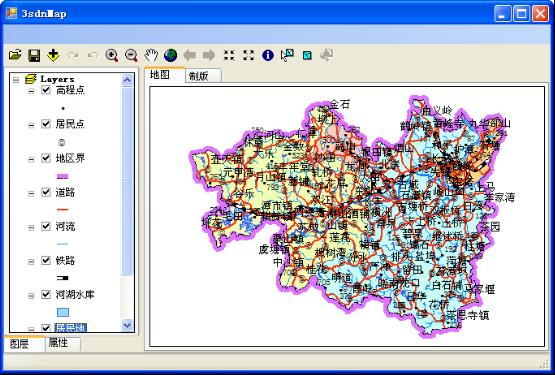This screenshot has height=375, width=555.
Task: Select the 铁路 layer name
Action: (x=65, y=261)
